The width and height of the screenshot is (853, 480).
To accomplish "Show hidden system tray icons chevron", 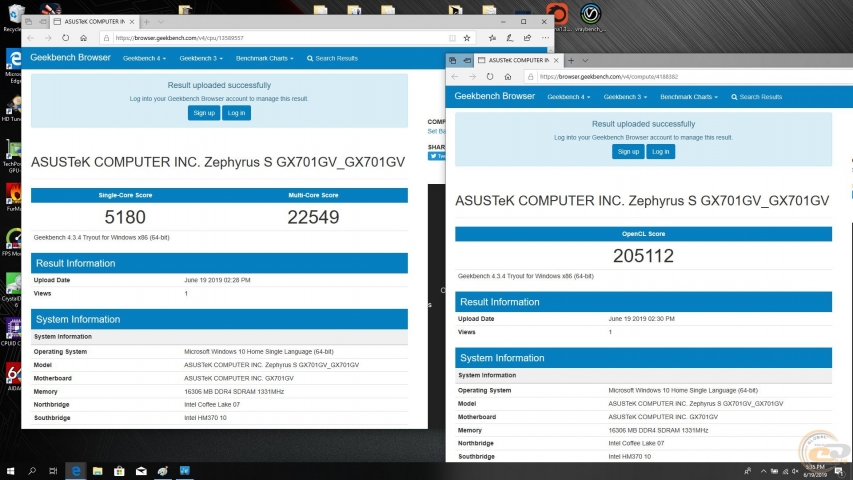I will (763, 471).
